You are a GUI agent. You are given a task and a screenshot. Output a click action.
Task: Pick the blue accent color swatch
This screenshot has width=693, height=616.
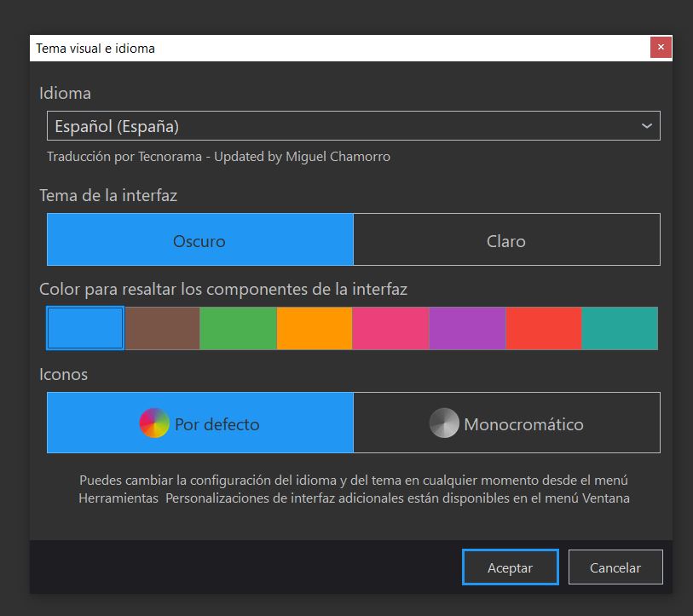click(x=85, y=329)
